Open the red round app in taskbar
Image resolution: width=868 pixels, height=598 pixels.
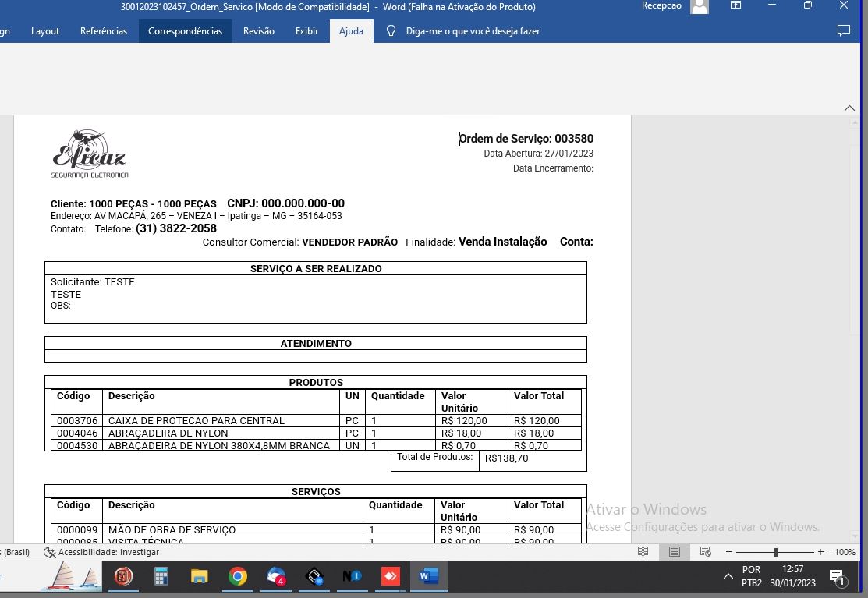coord(123,576)
